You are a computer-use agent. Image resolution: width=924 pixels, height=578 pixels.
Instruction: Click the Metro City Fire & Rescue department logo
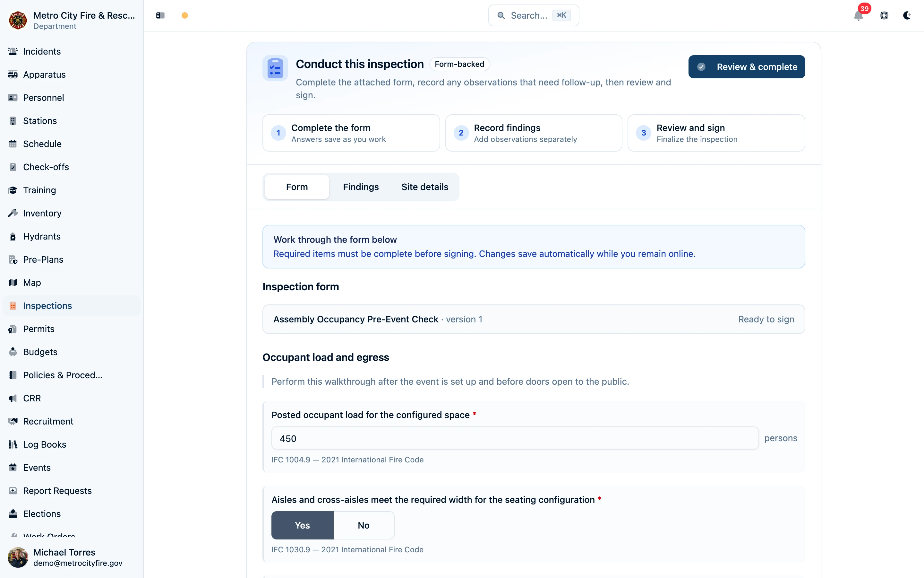(x=18, y=20)
